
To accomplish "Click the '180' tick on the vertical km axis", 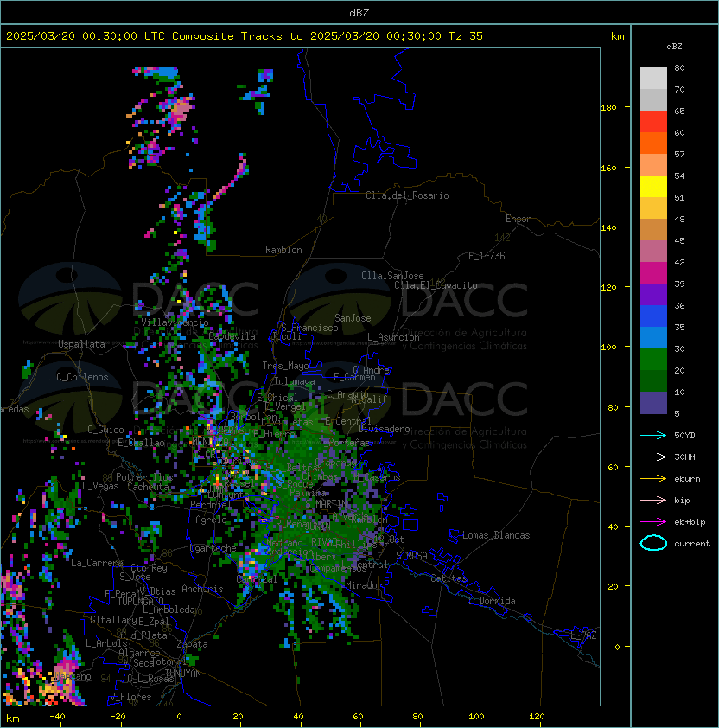I will [608, 108].
